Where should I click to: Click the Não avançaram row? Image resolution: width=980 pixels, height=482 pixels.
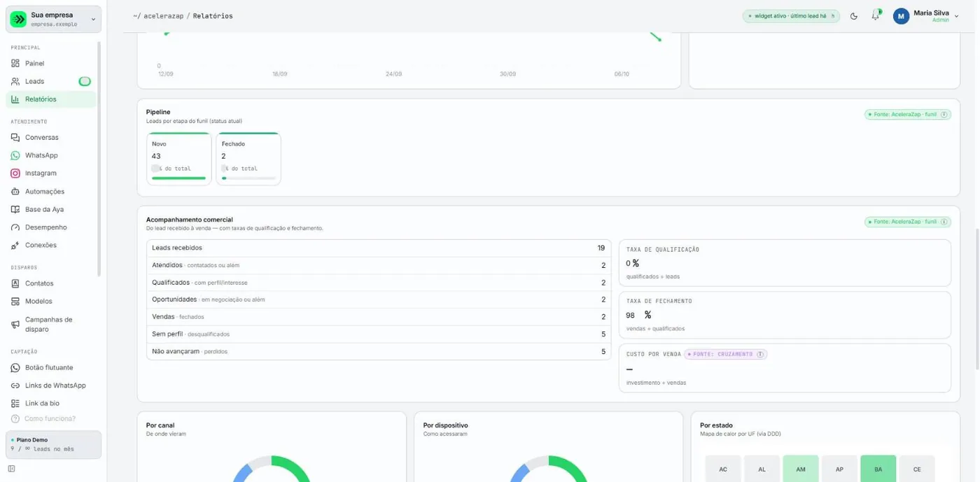click(x=379, y=351)
